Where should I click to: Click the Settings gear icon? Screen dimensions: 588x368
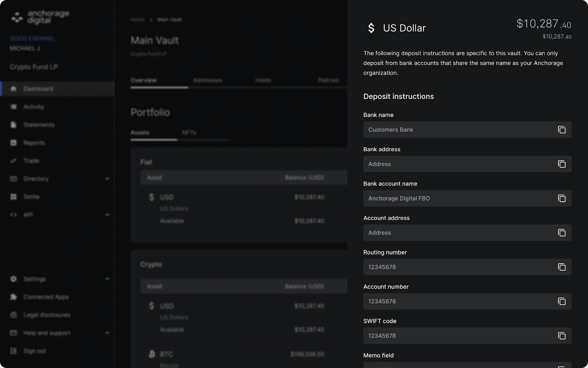pyautogui.click(x=14, y=279)
